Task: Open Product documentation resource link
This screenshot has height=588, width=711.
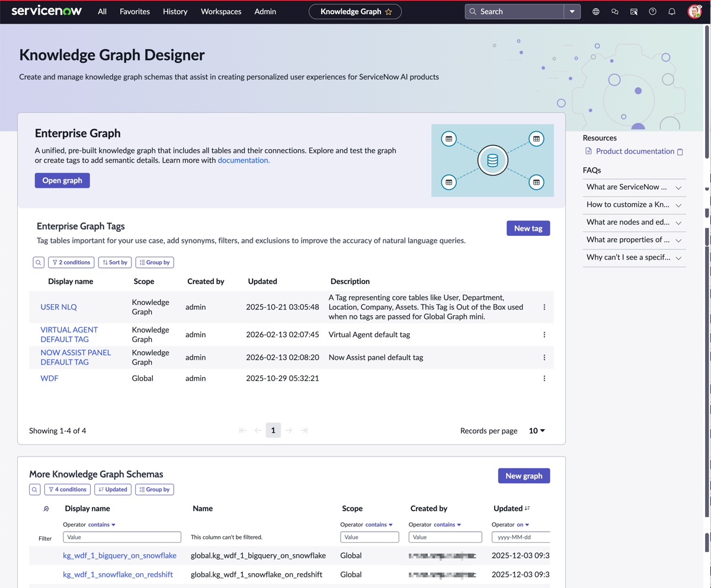Action: [635, 151]
